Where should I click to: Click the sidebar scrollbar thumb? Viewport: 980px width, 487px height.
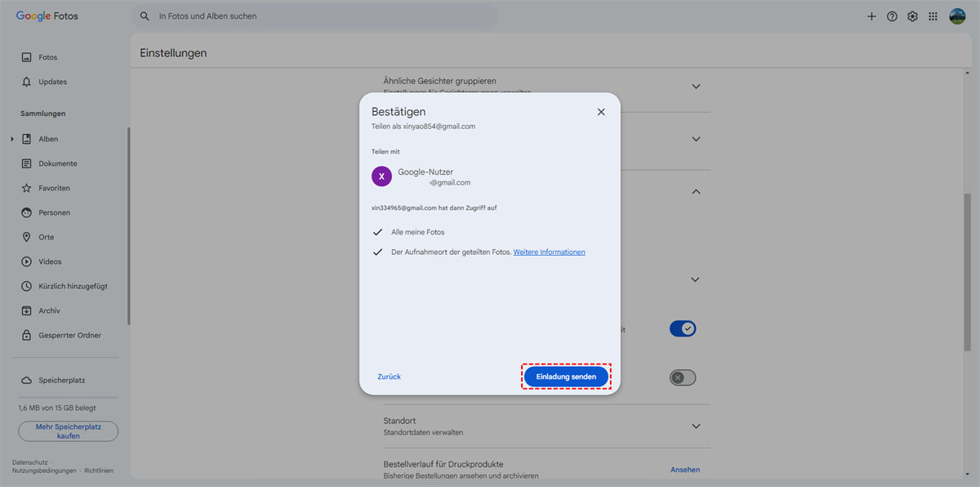pos(128,227)
